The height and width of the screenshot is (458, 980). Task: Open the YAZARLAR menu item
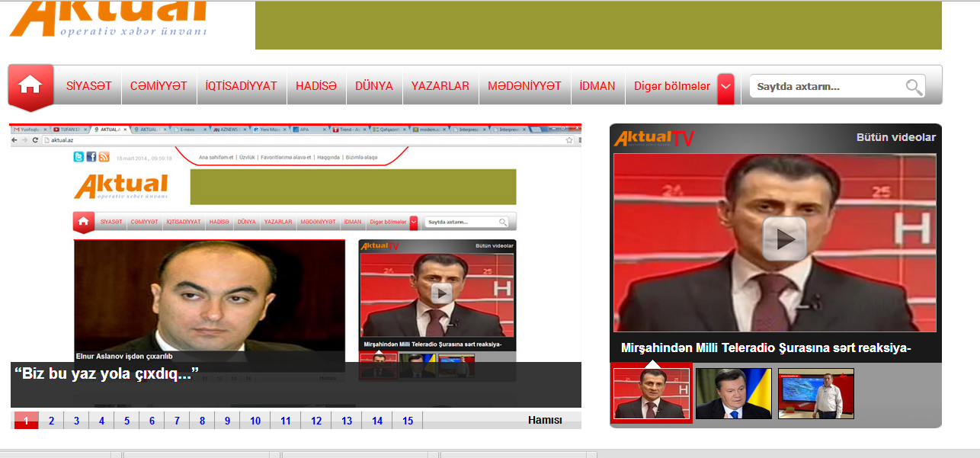tap(440, 86)
